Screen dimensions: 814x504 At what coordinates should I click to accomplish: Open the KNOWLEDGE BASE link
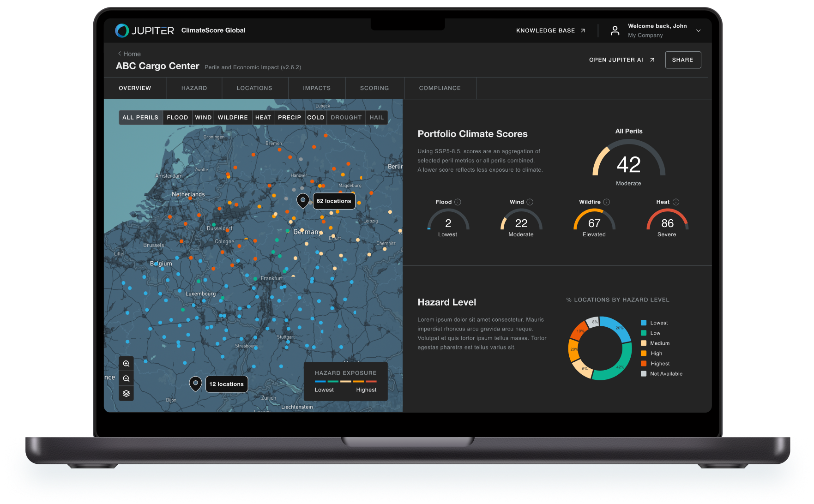pos(546,30)
